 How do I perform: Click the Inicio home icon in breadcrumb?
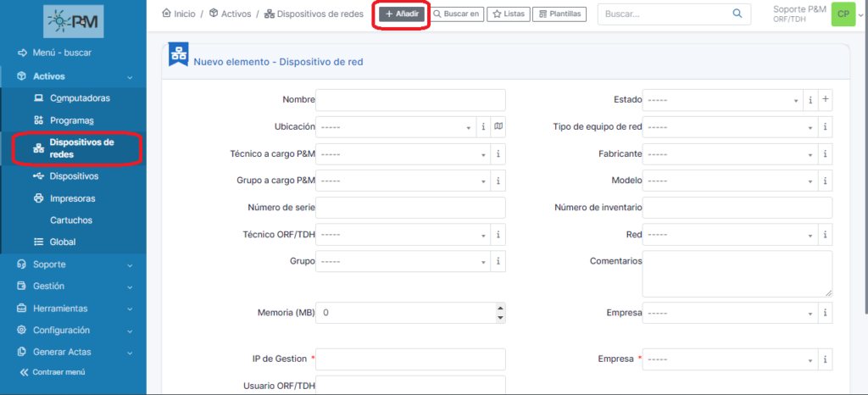pyautogui.click(x=166, y=14)
